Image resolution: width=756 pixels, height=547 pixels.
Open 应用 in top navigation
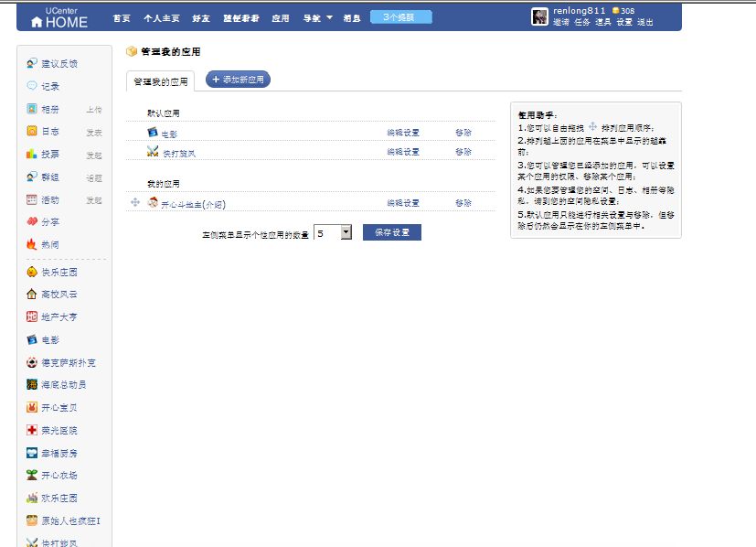click(x=281, y=18)
